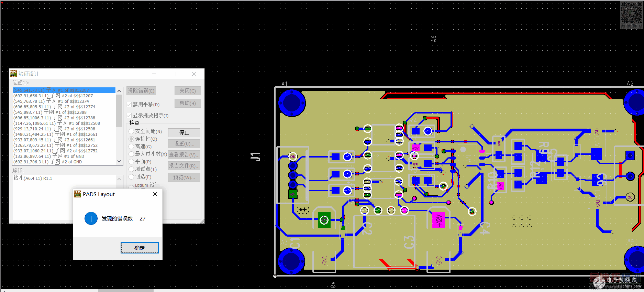Click 查看报告(V)... button
Screen dimensions: 644x292
pos(184,155)
